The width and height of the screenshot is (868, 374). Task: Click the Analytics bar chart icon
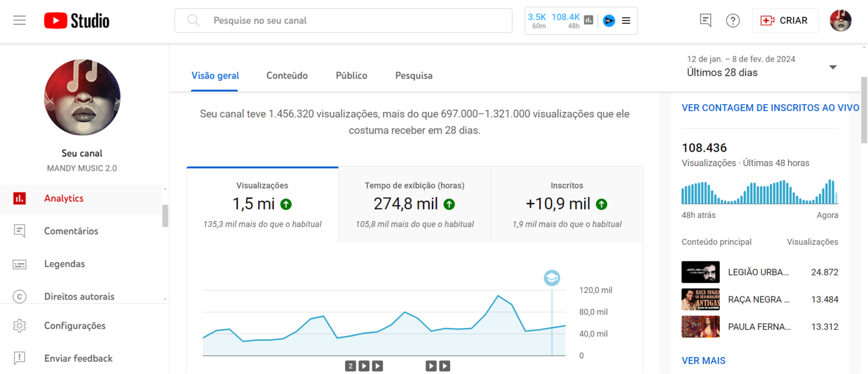click(x=20, y=198)
